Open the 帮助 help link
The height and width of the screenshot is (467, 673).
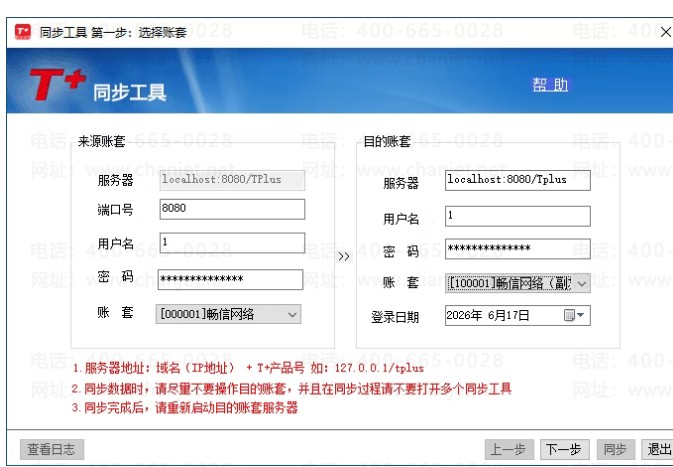click(550, 85)
